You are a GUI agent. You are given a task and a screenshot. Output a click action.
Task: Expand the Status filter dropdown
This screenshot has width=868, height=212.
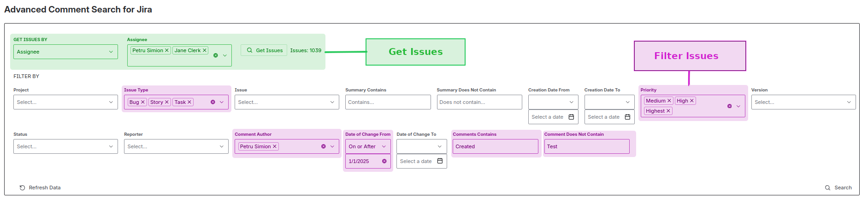pos(65,146)
